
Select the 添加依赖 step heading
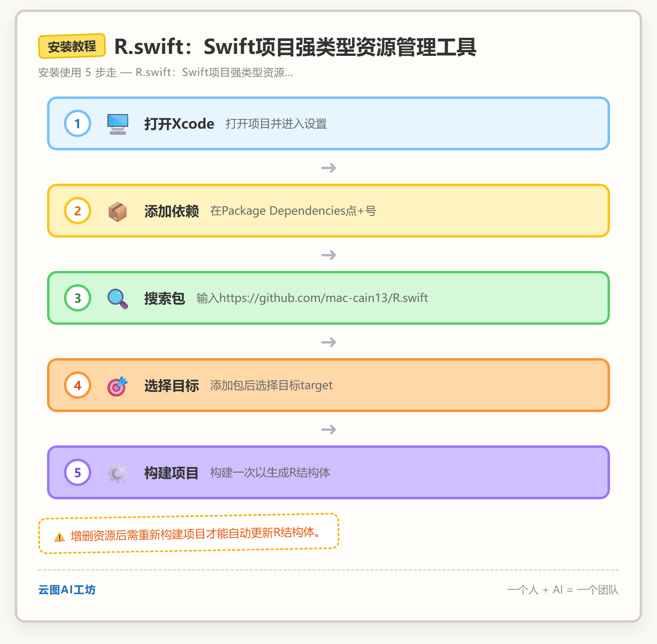(x=172, y=211)
